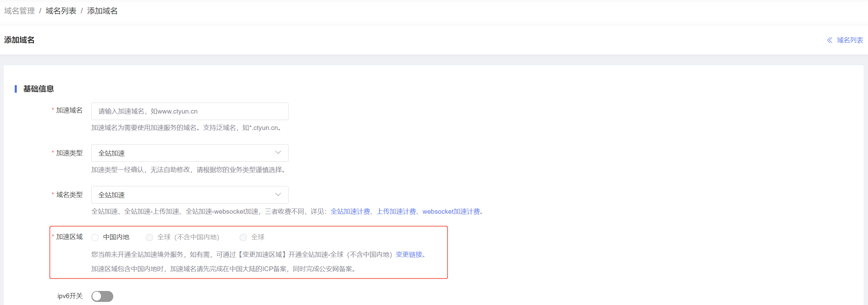The width and height of the screenshot is (868, 305).
Task: Open the 上传加速计费 link
Action: click(396, 212)
